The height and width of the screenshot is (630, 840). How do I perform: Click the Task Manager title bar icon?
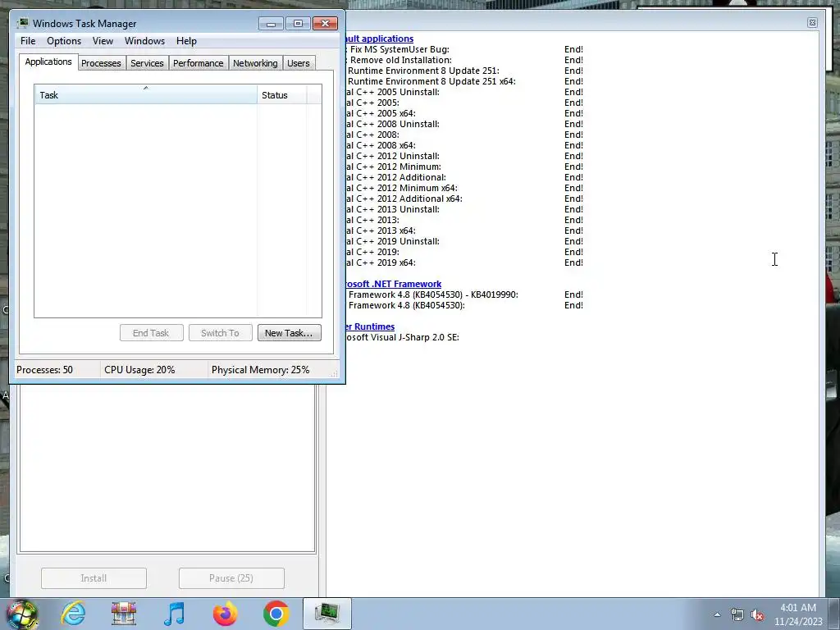(x=22, y=23)
